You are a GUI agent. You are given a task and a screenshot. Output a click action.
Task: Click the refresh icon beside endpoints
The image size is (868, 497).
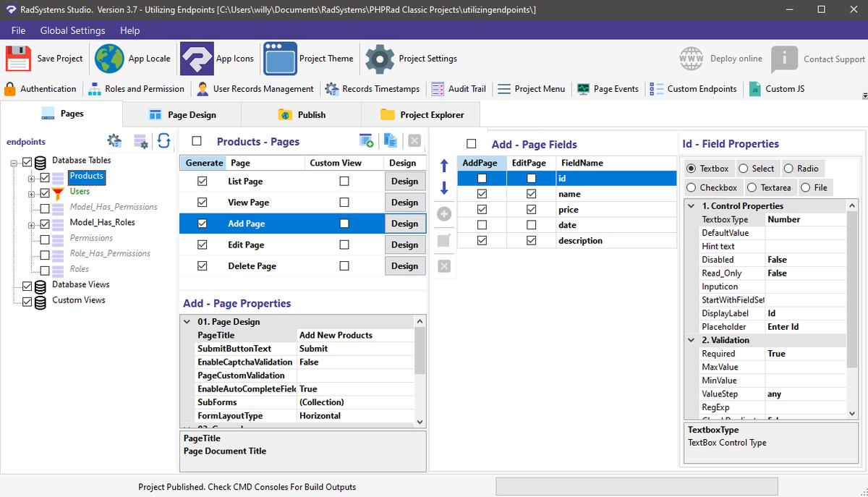(x=164, y=141)
